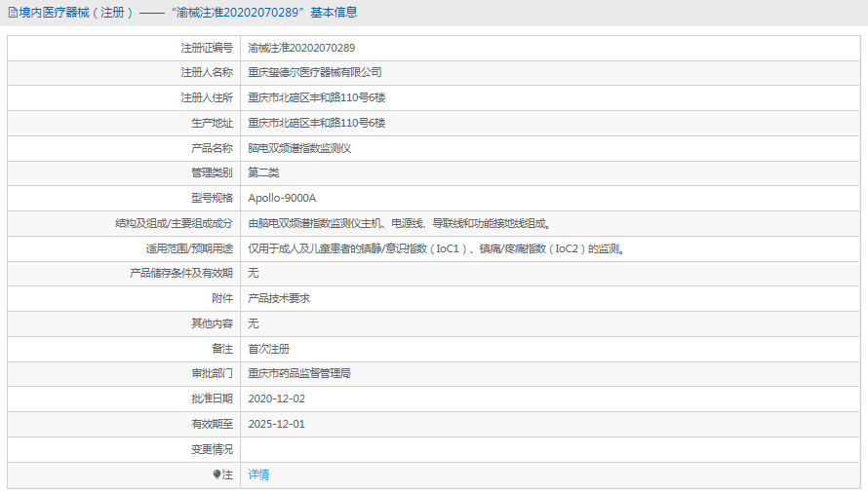
Task: Select approving authority 重庆市药品监督管理局
Action: click(299, 373)
